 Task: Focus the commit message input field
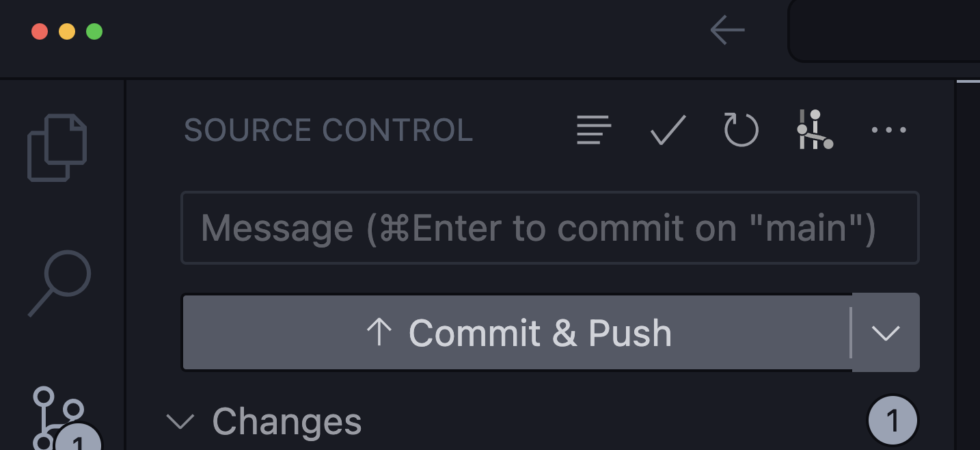click(x=550, y=228)
